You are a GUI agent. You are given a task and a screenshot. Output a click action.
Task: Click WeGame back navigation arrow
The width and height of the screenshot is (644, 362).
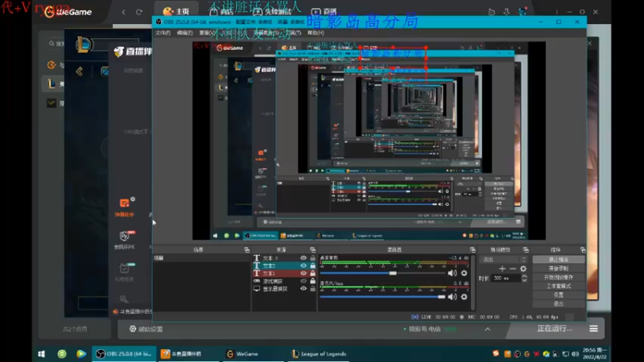(124, 12)
